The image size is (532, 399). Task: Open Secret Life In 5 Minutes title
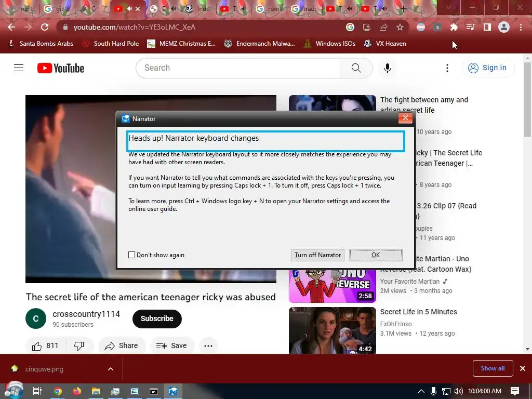coord(418,312)
